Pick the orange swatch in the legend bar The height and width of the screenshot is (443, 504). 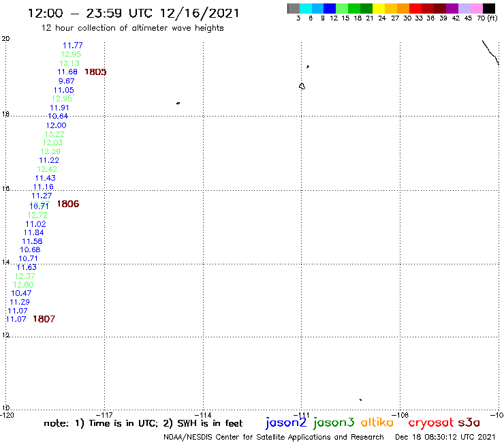[x=403, y=8]
